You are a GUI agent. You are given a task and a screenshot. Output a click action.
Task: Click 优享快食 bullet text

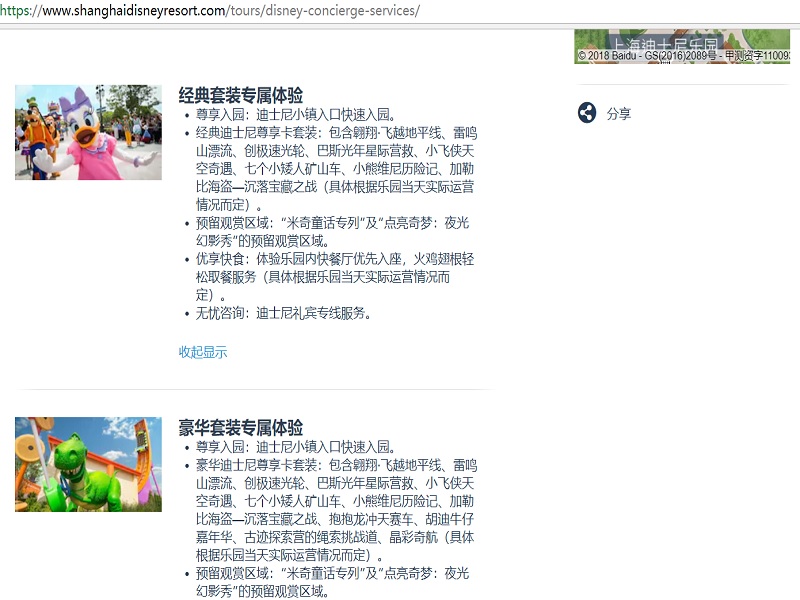pyautogui.click(x=335, y=277)
